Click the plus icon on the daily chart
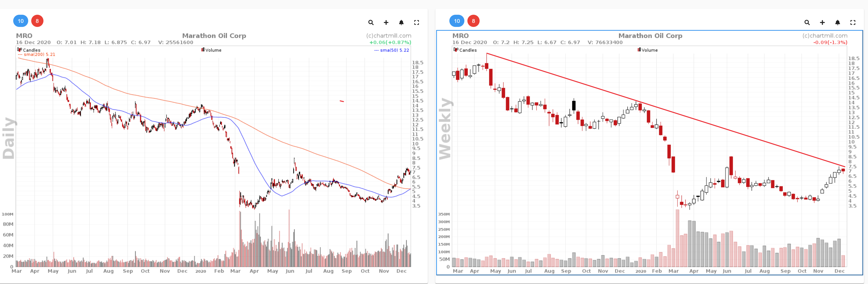The height and width of the screenshot is (284, 868). tap(386, 23)
